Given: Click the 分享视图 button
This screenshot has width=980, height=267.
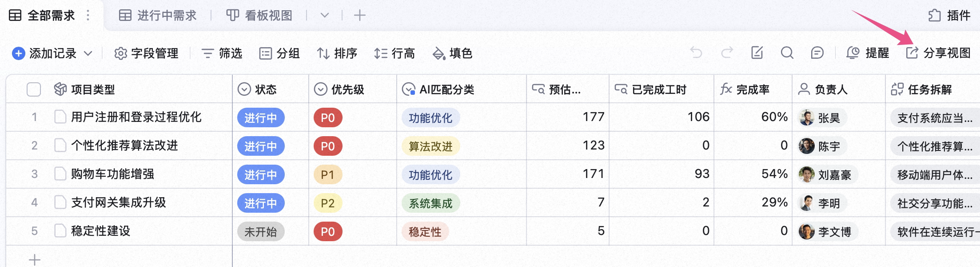Looking at the screenshot, I should click(938, 53).
